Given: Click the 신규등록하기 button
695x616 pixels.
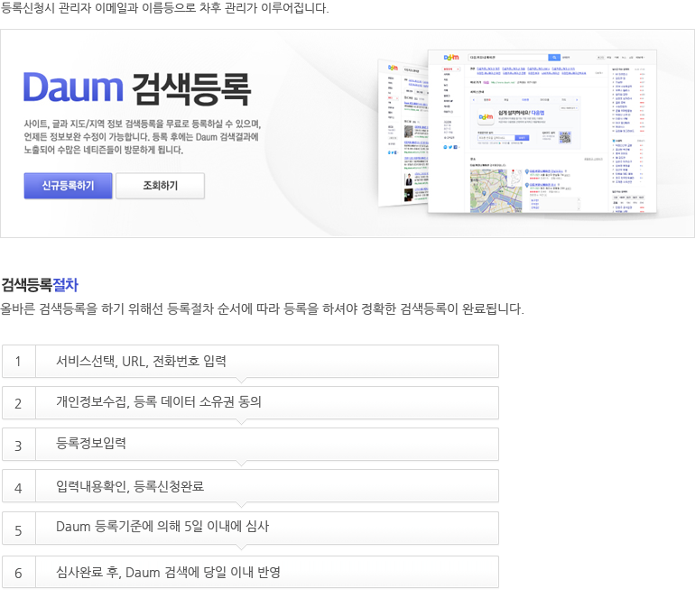Looking at the screenshot, I should 69,186.
